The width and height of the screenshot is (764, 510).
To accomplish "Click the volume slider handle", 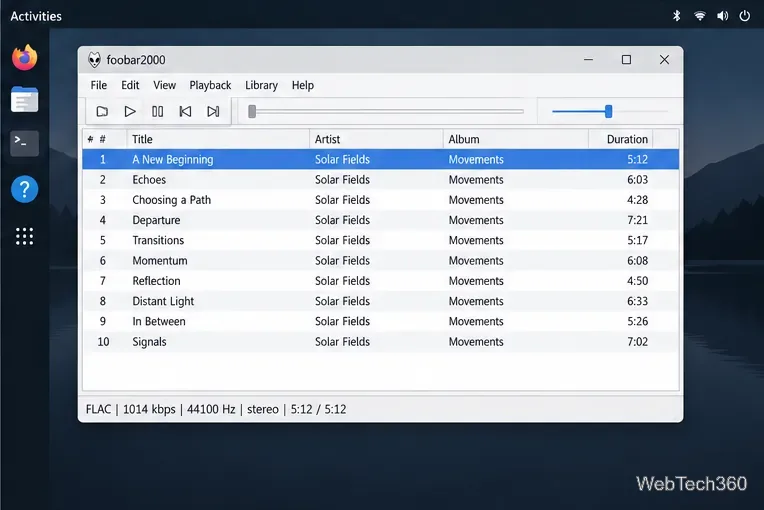I will point(609,112).
